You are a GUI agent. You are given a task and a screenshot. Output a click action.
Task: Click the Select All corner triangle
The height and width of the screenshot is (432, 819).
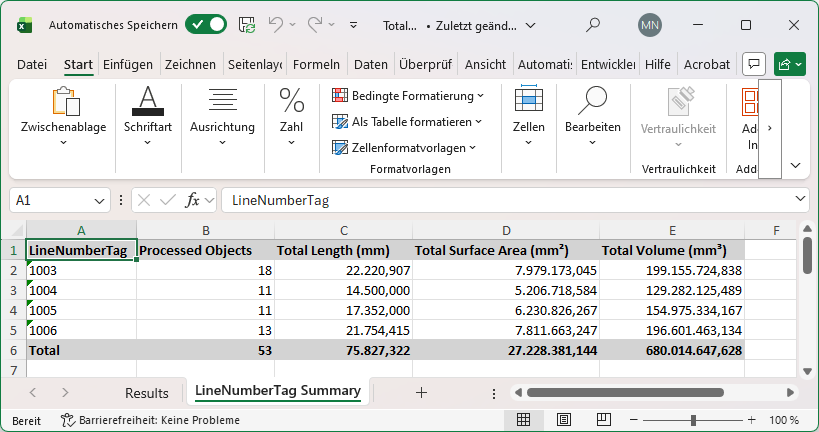17,230
